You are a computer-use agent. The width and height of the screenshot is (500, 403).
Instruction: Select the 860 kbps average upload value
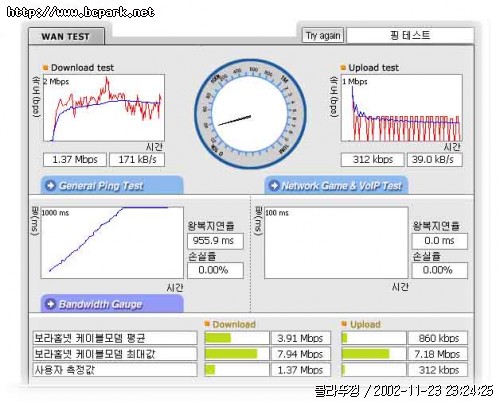pos(438,338)
